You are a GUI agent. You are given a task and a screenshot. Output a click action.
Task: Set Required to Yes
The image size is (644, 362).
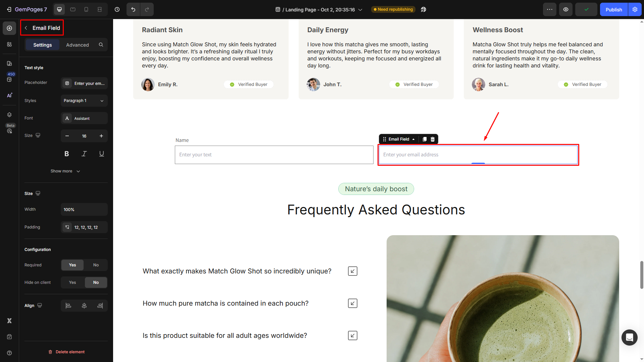[72, 265]
